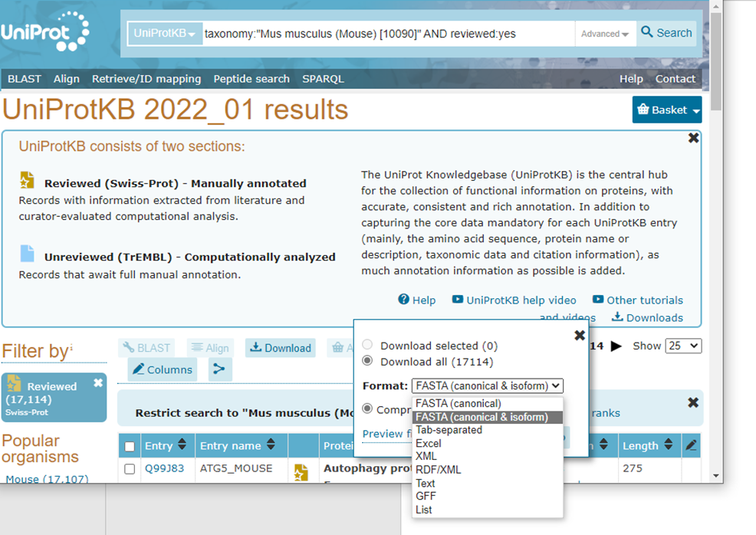Image resolution: width=756 pixels, height=535 pixels.
Task: Click the Align toolbar button
Action: pyautogui.click(x=210, y=348)
